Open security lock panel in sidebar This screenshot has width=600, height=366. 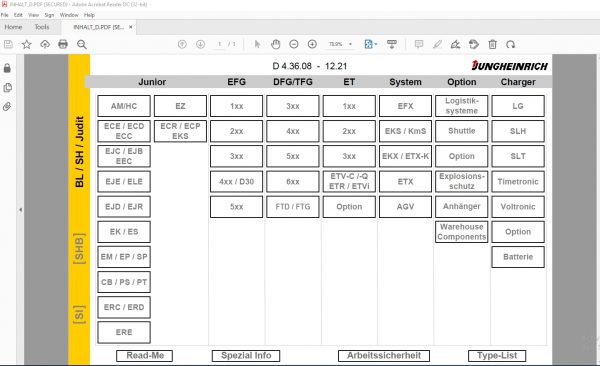(7, 68)
